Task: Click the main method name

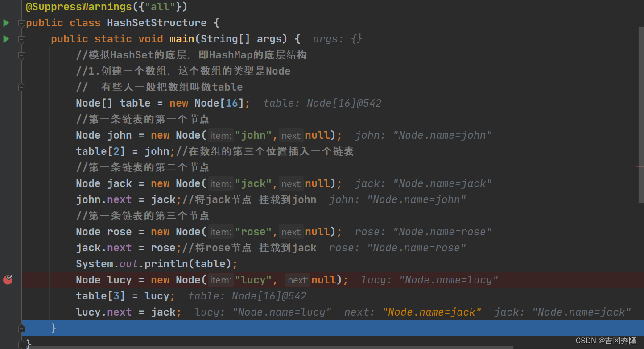Action: pos(182,39)
